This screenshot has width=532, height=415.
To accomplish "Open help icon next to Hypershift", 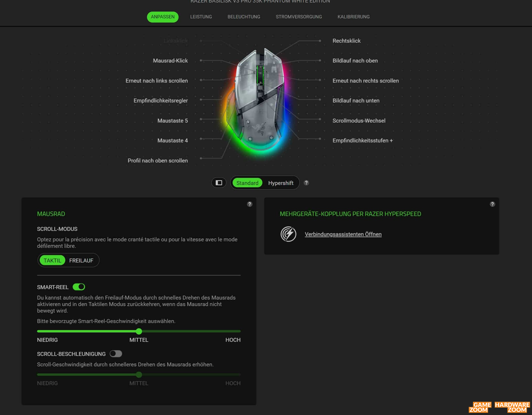I will coord(306,183).
